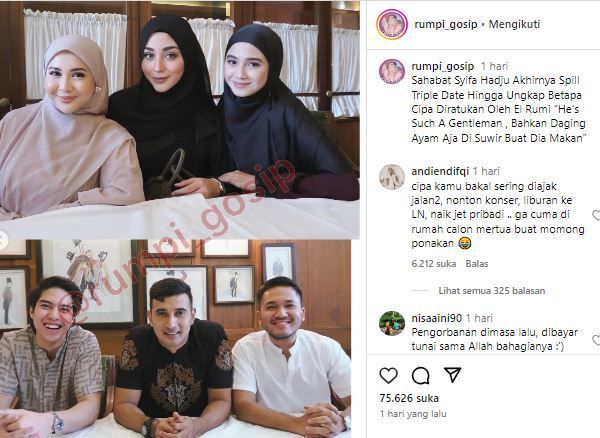Open rumpi_gosip avatar beside caption
This screenshot has width=600, height=438.
coord(392,72)
